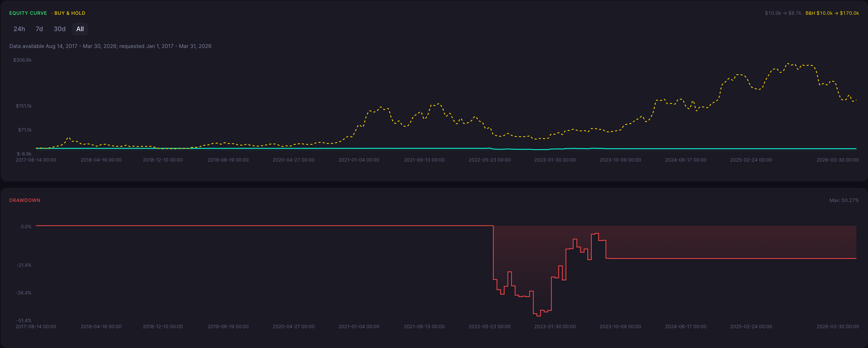Click the $-8.9k y-axis label
The image size is (868, 348).
click(x=24, y=154)
